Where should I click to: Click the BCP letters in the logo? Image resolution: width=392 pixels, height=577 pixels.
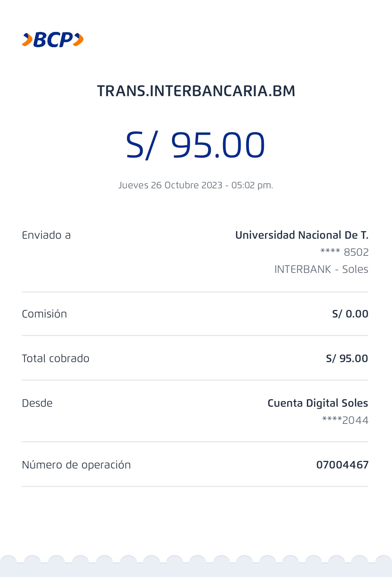pos(53,40)
